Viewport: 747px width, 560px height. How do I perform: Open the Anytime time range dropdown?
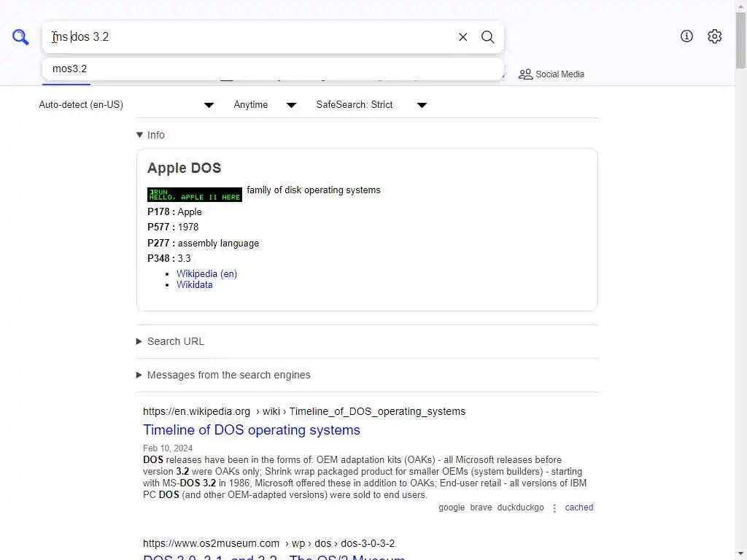point(265,105)
